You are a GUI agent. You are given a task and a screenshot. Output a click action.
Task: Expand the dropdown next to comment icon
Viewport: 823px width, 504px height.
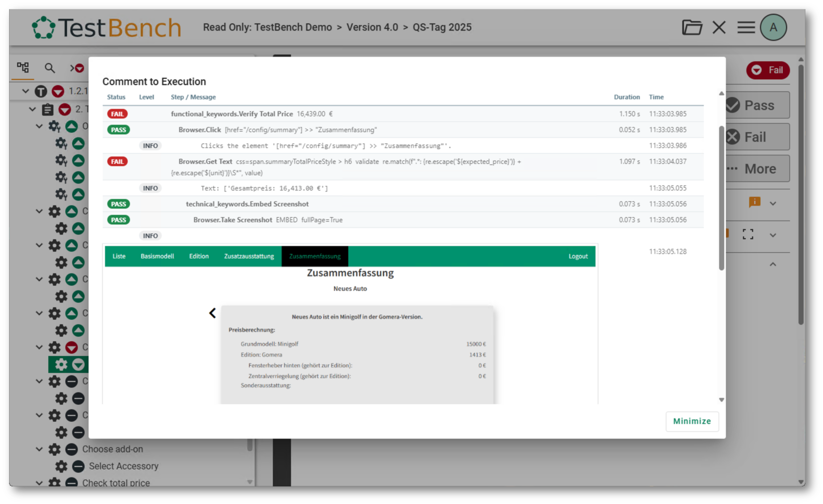coord(773,203)
